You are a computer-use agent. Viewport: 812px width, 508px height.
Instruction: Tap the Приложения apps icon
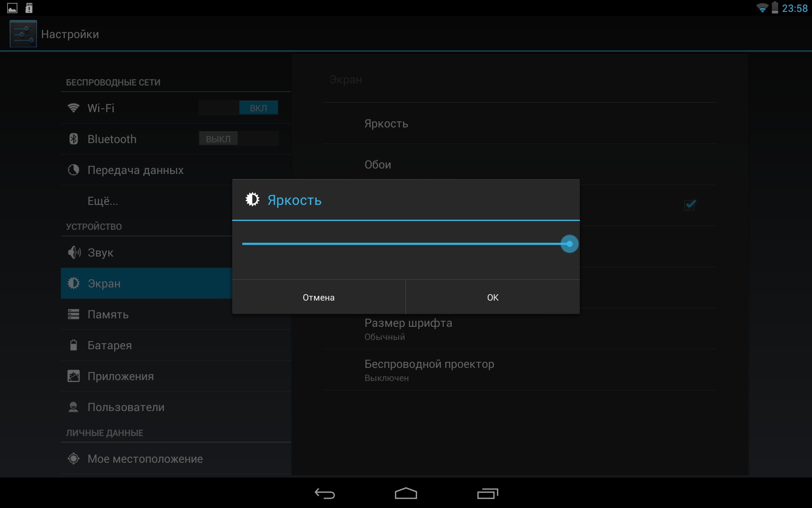point(74,376)
